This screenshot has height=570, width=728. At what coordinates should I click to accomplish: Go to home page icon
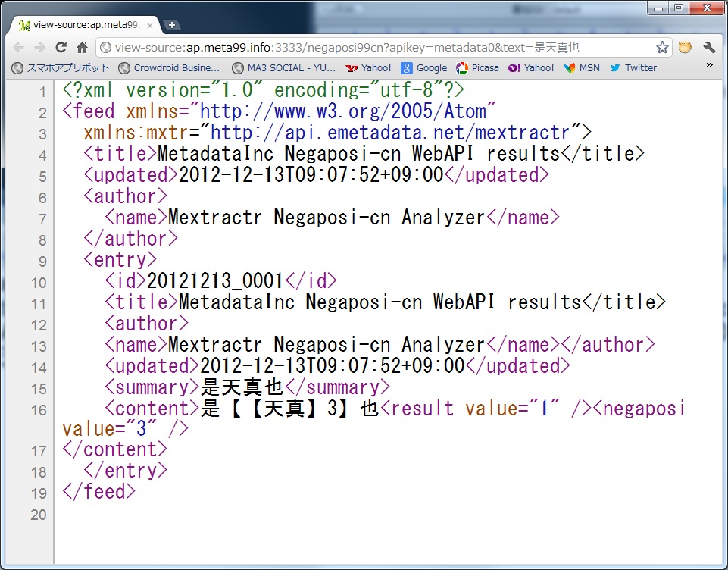(82, 48)
